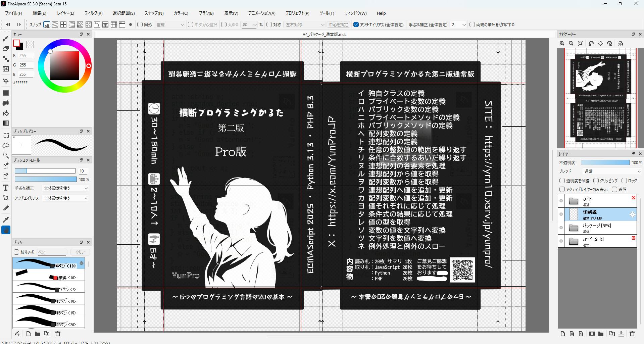
Task: Delete the layer with the trash icon
Action: point(632,334)
